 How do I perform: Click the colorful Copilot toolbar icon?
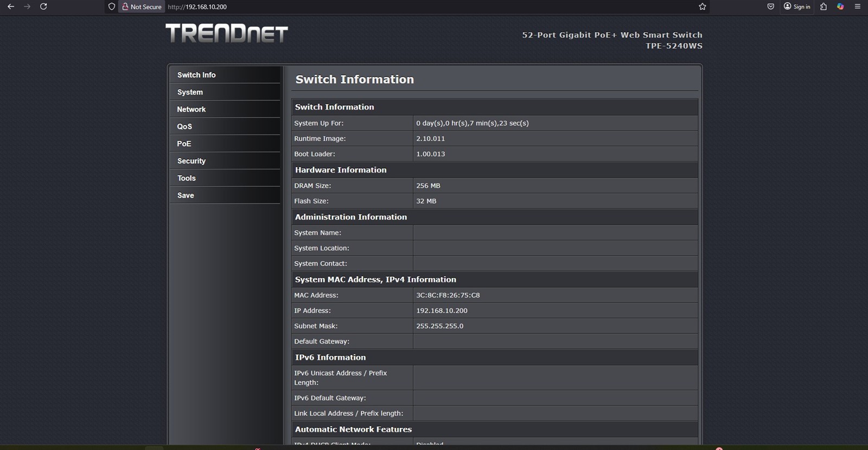[840, 7]
